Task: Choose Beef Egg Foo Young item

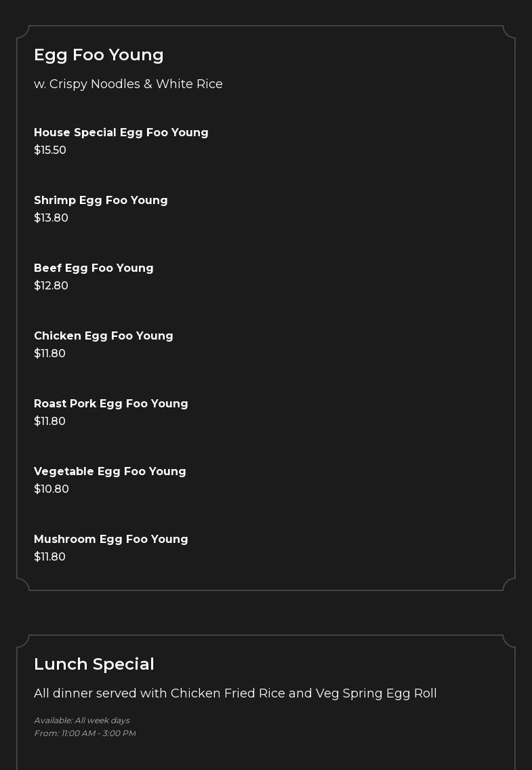Action: (94, 268)
